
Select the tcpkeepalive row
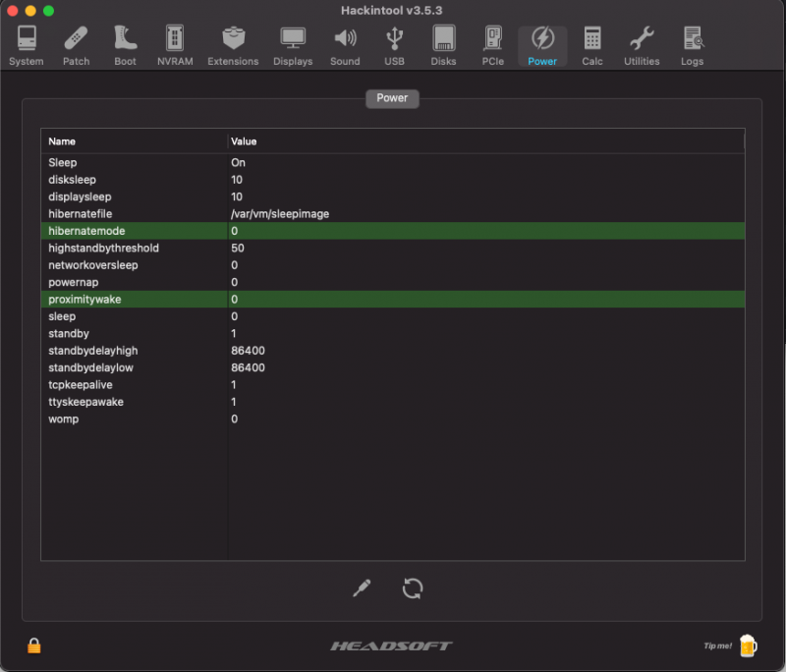point(392,384)
